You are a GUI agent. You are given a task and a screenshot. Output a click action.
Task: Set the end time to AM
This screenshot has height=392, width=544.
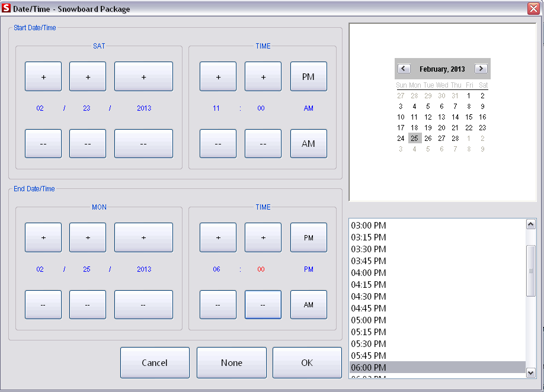coord(308,304)
